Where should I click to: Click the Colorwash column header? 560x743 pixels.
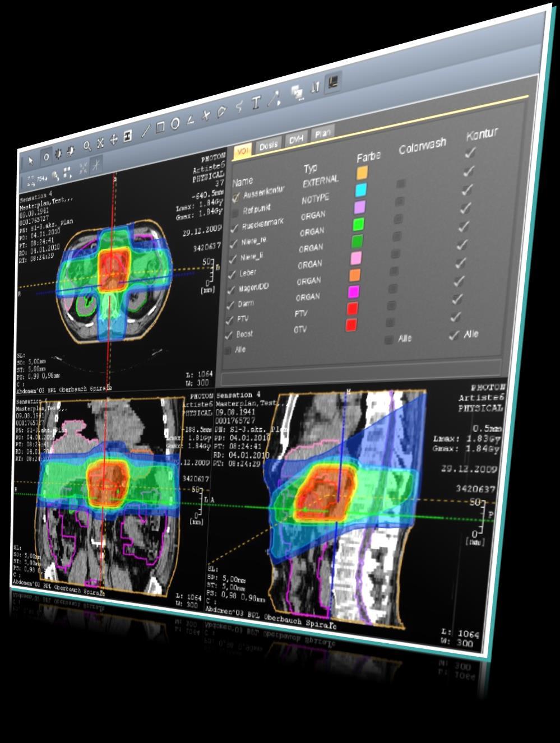click(423, 146)
